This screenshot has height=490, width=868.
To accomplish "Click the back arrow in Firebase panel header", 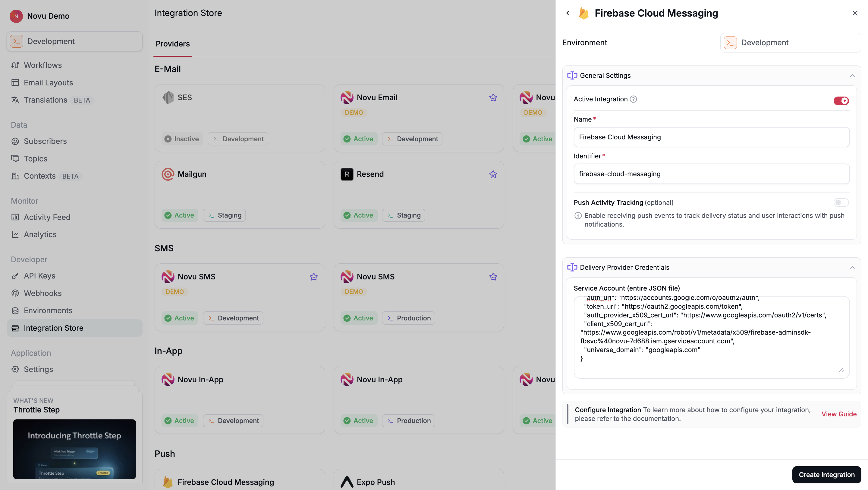I will [x=568, y=13].
